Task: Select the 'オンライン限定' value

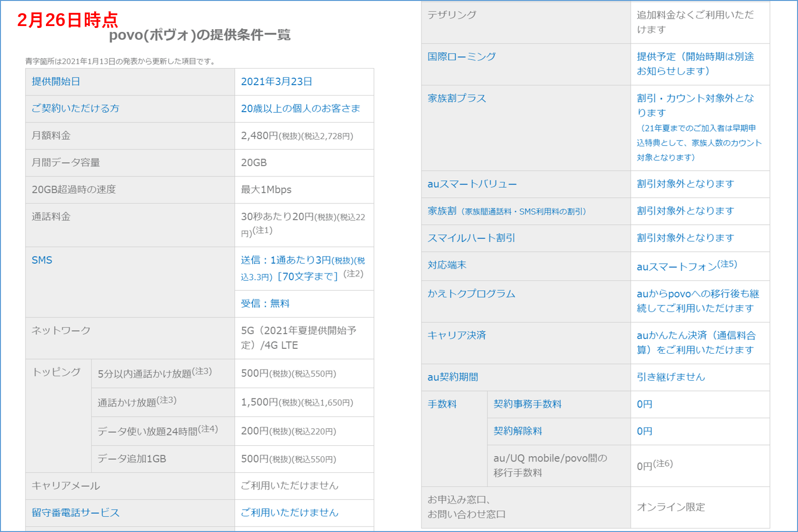Action: pos(671,507)
